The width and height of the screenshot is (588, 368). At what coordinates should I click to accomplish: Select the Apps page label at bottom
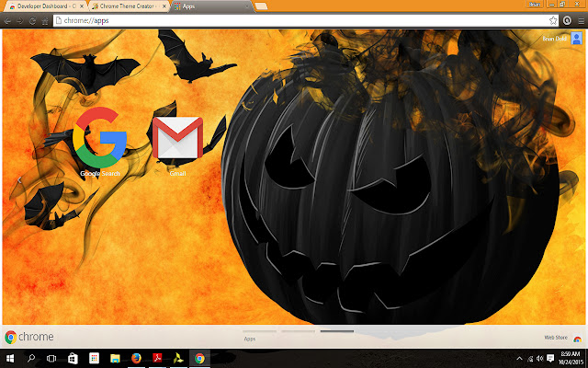click(x=249, y=339)
